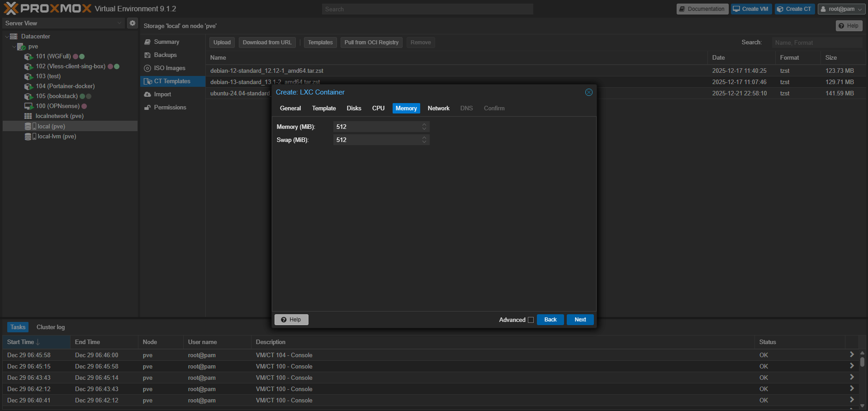
Task: Open the Cluster log tab
Action: (51, 327)
